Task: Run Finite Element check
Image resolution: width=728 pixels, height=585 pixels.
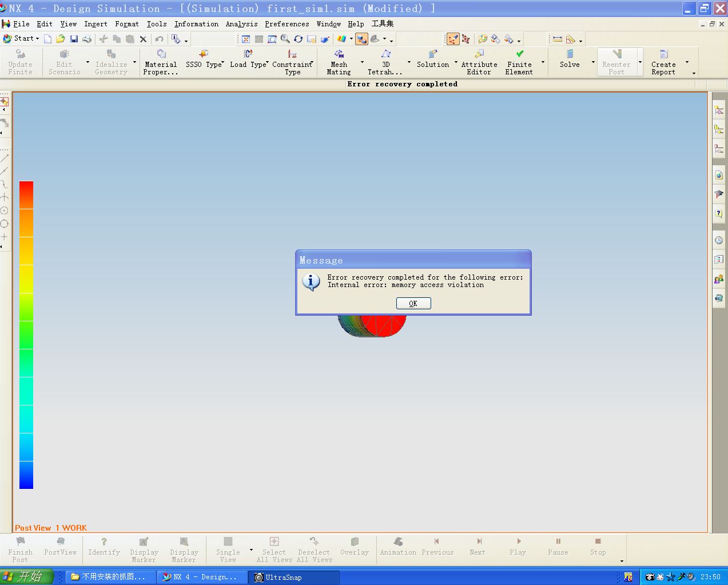Action: coord(519,62)
